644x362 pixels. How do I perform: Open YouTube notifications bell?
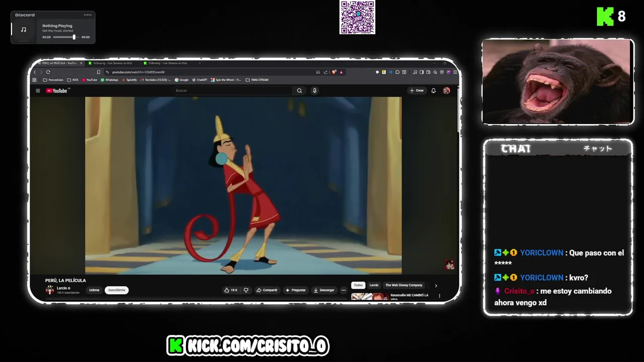[x=433, y=90]
